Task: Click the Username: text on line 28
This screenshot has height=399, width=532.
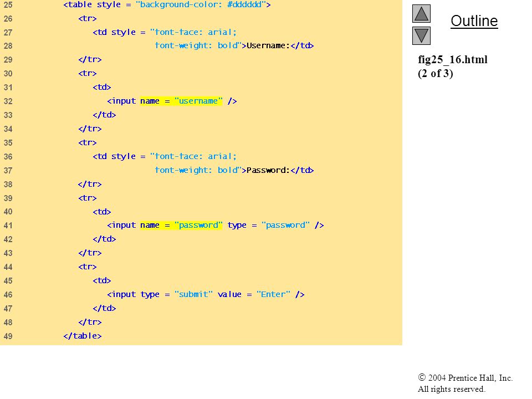Action: click(268, 45)
